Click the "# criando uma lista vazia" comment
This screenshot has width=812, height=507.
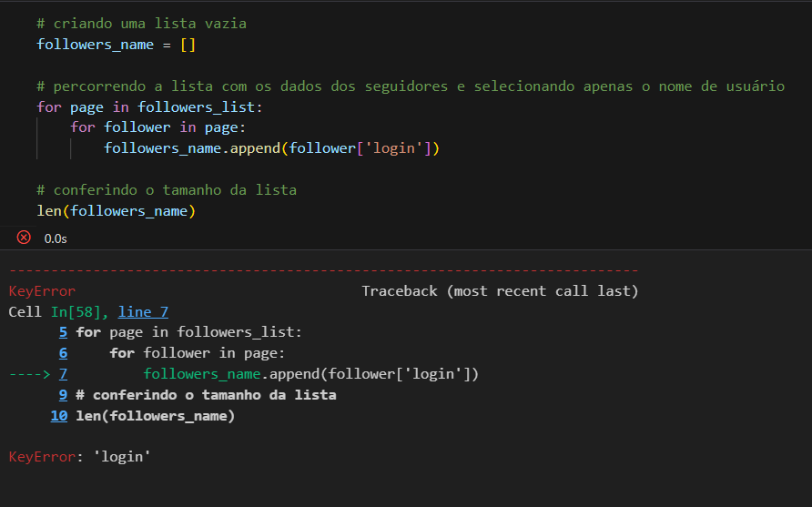click(x=141, y=23)
